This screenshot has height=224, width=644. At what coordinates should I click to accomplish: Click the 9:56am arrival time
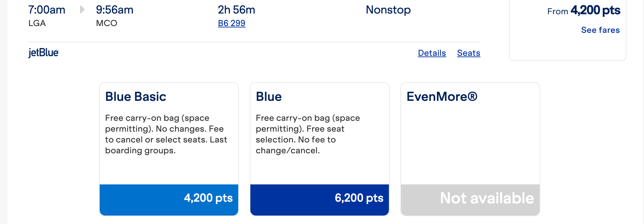(115, 10)
